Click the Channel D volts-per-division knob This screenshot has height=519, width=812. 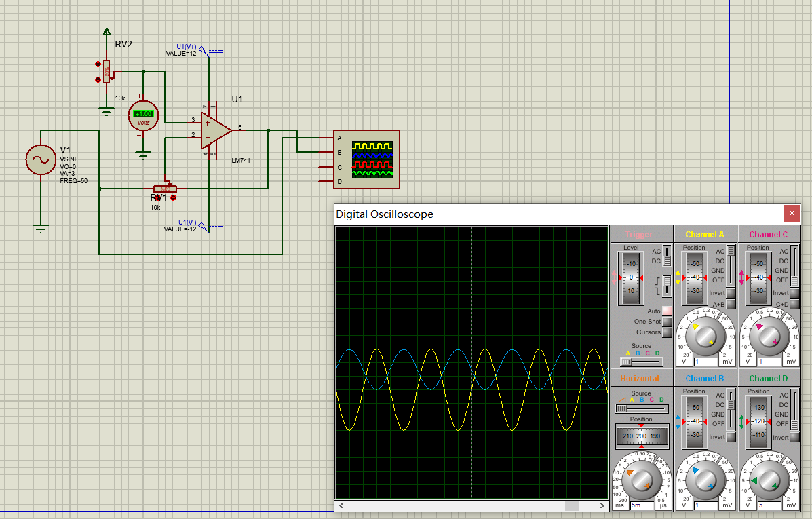[769, 480]
